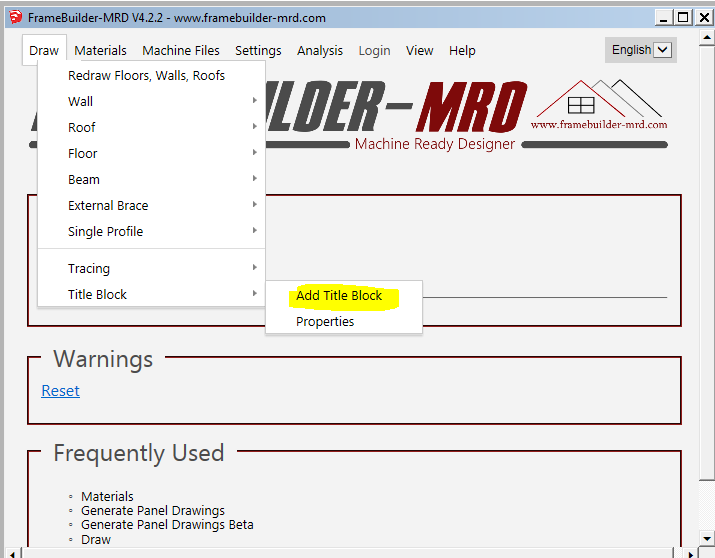This screenshot has height=558, width=715.
Task: Click the Reset link under Warnings
Action: [60, 391]
